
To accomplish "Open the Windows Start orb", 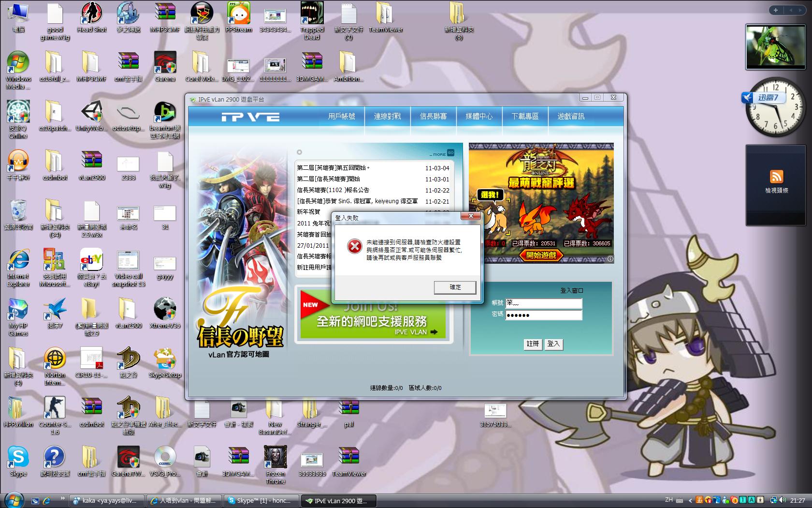I will 14,500.
